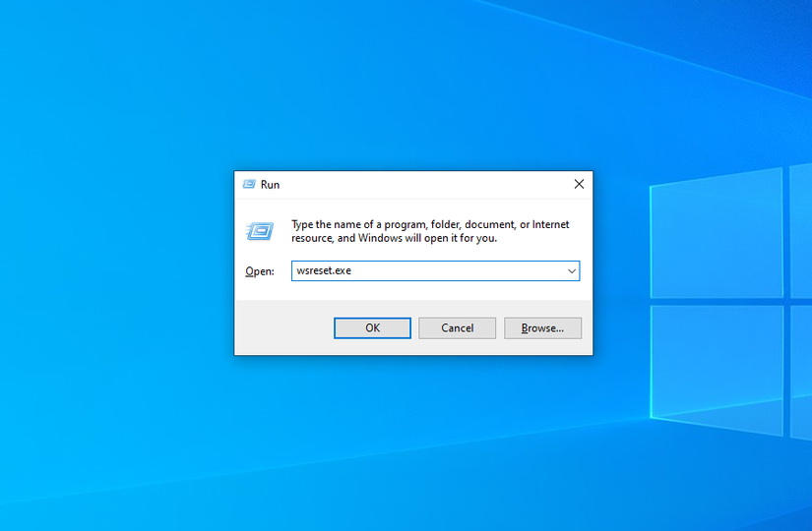This screenshot has width=812, height=531.
Task: Close the Run dialog with X
Action: (579, 184)
